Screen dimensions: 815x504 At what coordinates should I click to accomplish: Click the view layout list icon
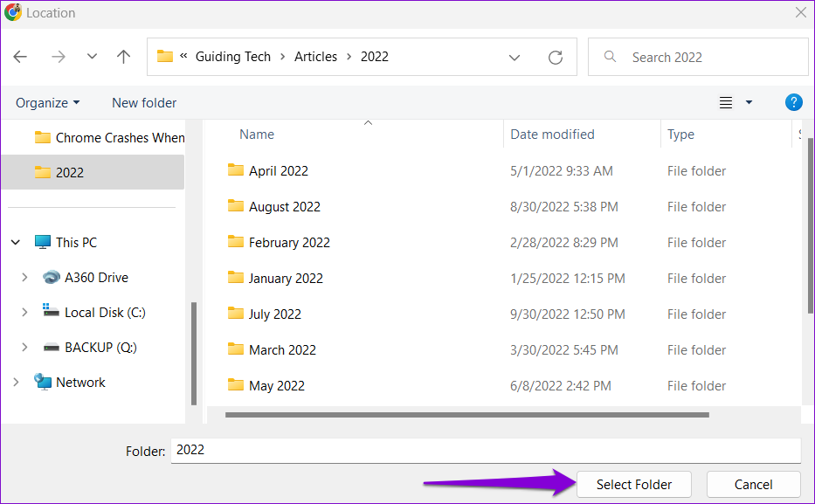[x=726, y=102]
